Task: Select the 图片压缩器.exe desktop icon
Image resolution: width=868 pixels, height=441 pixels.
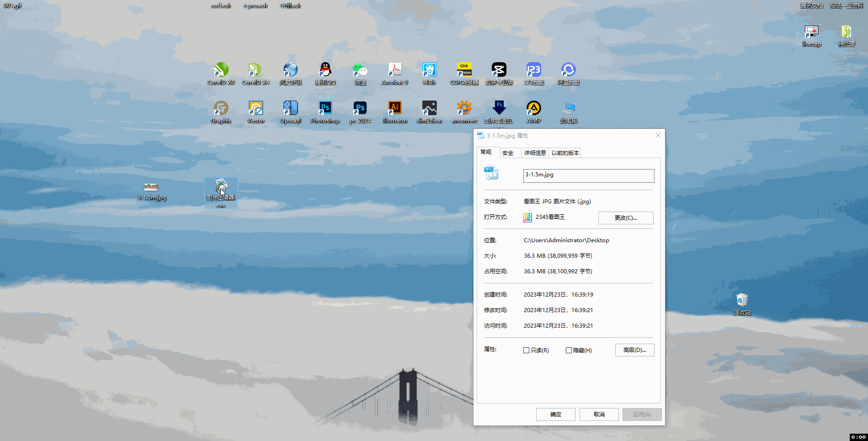Action: [221, 193]
